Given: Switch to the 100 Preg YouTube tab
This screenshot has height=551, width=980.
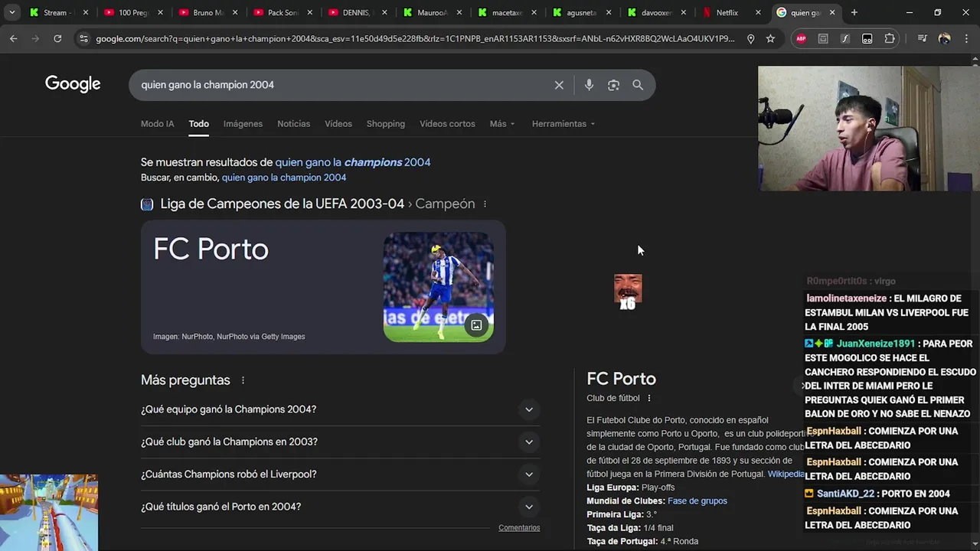Looking at the screenshot, I should click(133, 12).
